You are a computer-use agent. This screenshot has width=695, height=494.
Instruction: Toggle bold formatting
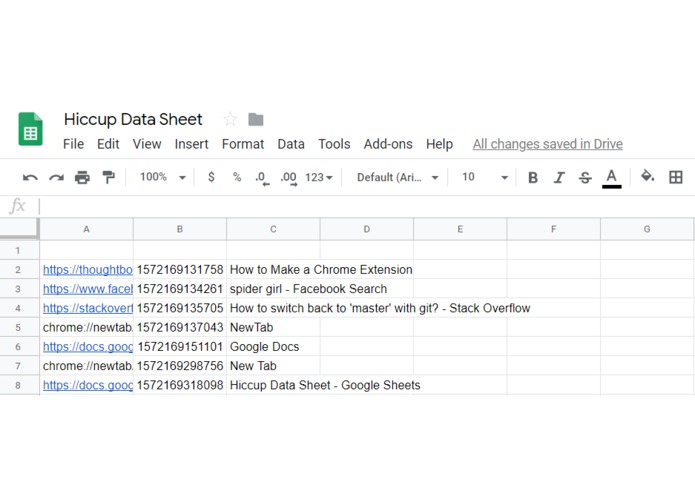click(x=533, y=178)
